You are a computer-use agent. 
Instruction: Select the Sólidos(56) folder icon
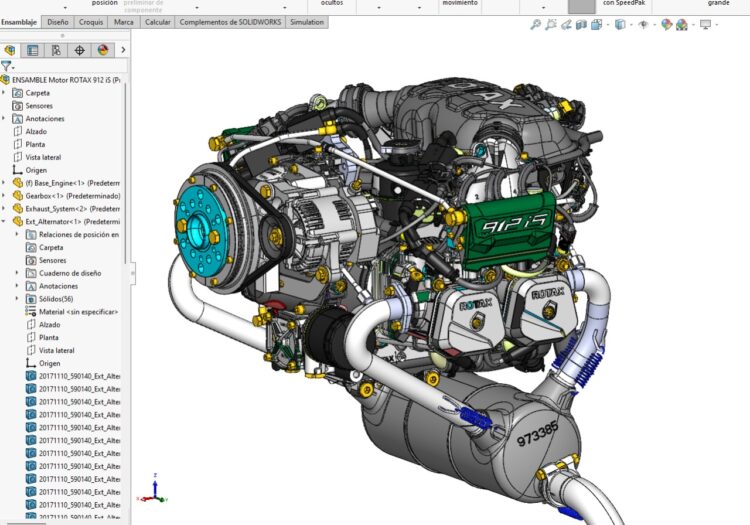(31, 299)
